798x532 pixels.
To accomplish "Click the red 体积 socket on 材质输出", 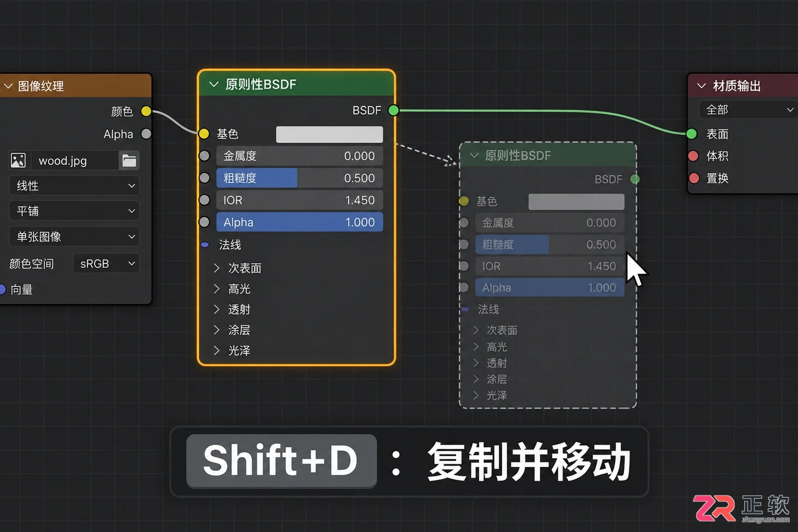I will pyautogui.click(x=693, y=156).
